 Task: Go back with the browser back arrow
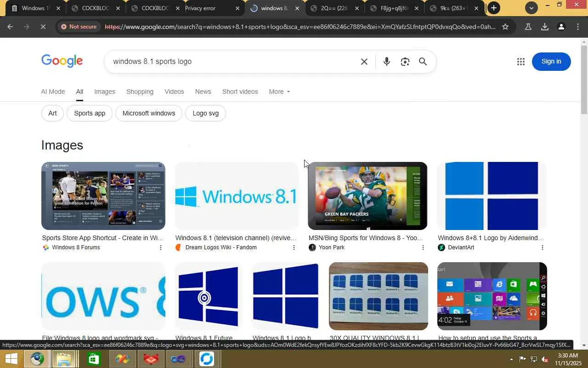10,27
